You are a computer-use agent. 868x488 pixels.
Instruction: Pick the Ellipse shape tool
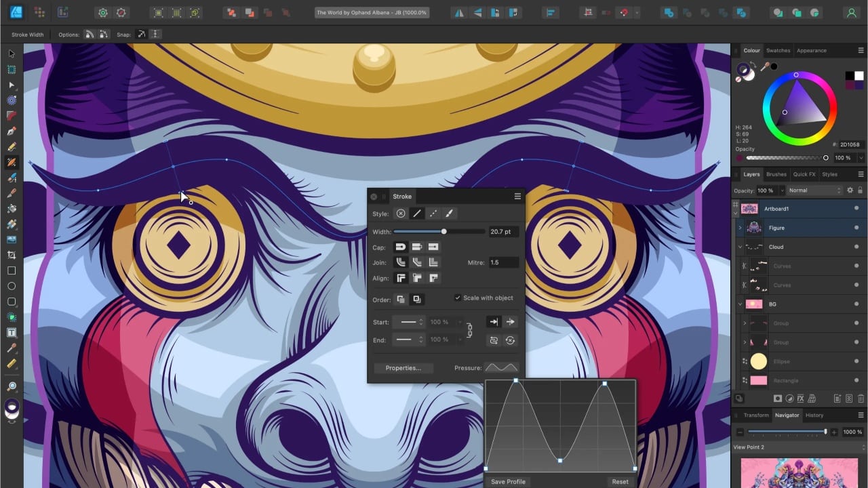pyautogui.click(x=12, y=286)
